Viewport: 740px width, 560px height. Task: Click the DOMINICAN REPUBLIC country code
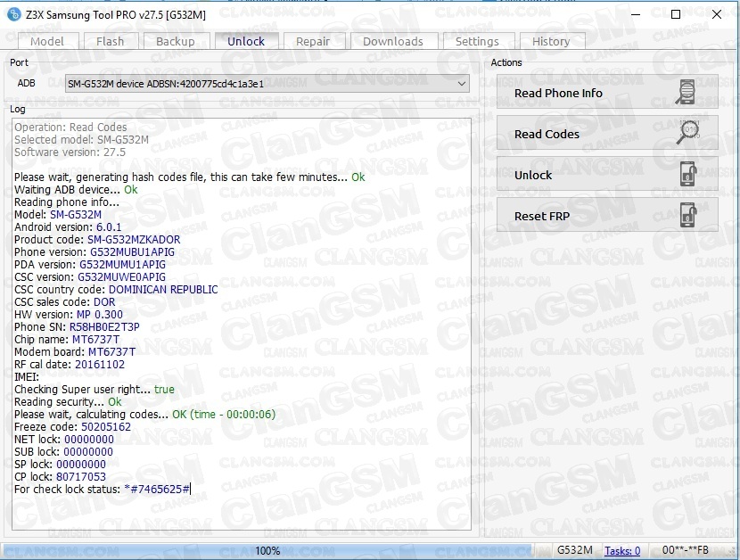[x=163, y=290]
